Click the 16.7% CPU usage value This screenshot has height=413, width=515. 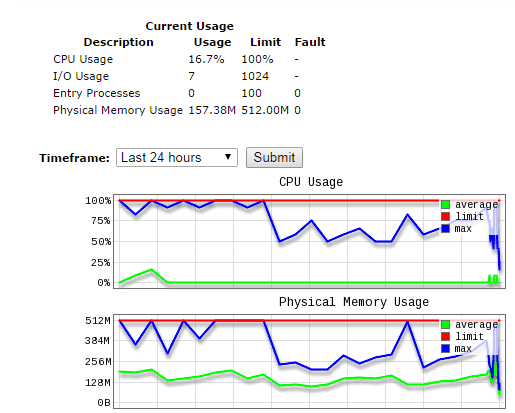[206, 59]
